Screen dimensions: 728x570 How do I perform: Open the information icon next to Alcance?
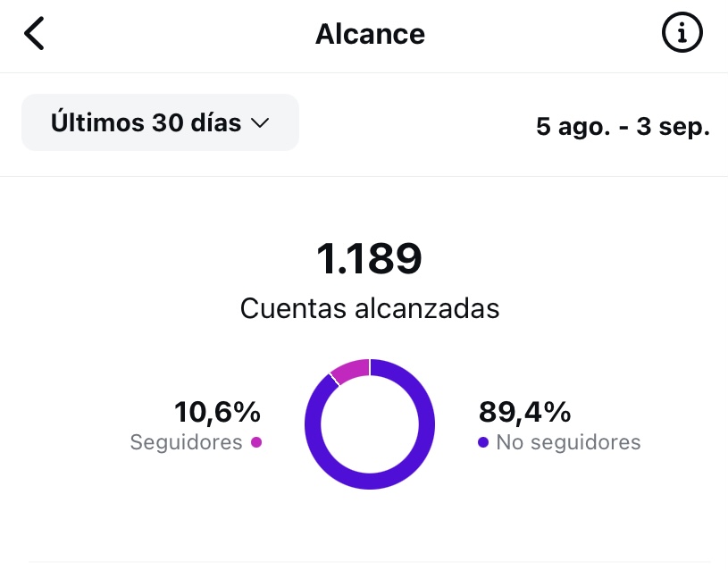[x=682, y=34]
